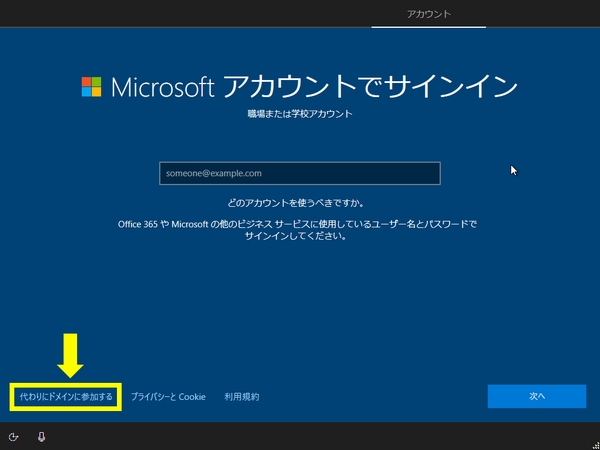The image size is (600, 450).
Task: Click どのアカウントを使うべきですか text
Action: coord(295,203)
